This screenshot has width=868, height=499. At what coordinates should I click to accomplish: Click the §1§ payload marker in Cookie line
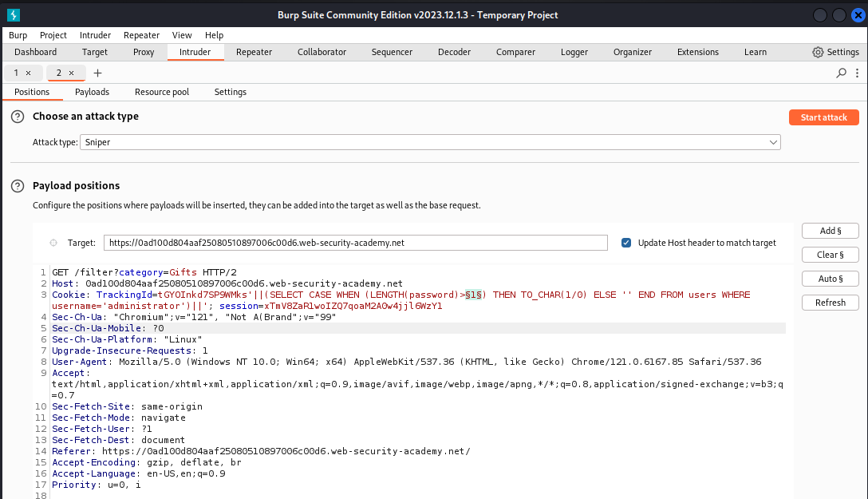click(473, 295)
